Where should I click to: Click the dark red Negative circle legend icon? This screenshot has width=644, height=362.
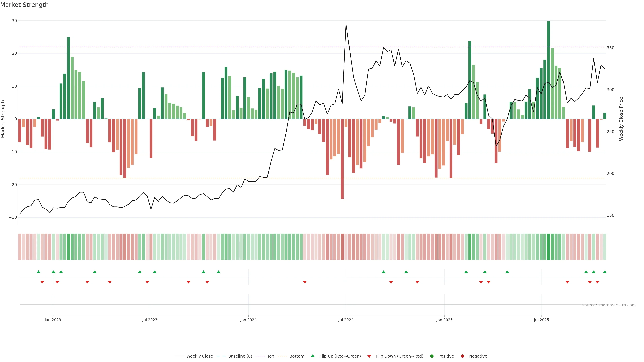click(462, 356)
